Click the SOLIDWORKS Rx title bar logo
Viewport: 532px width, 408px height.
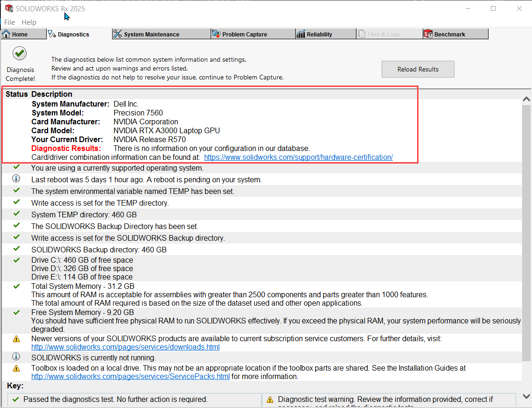[9, 8]
